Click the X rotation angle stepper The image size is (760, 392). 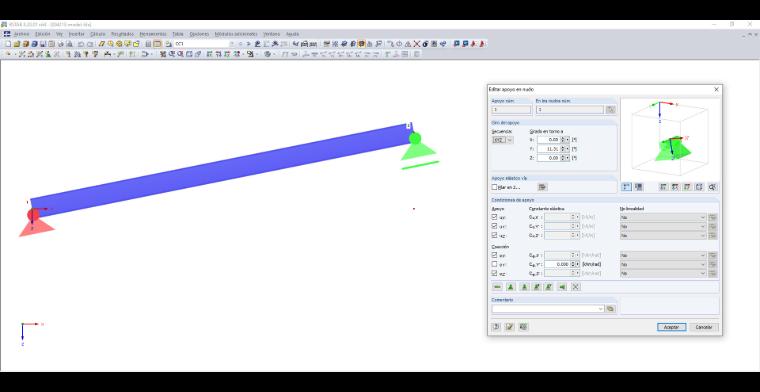click(562, 140)
